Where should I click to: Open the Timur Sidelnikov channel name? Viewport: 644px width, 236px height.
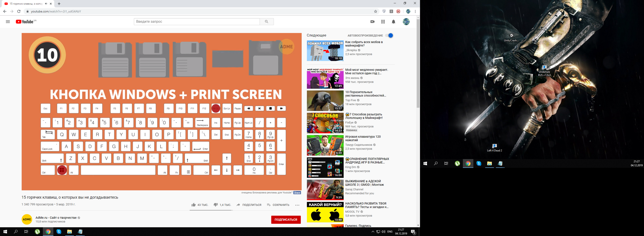(359, 145)
